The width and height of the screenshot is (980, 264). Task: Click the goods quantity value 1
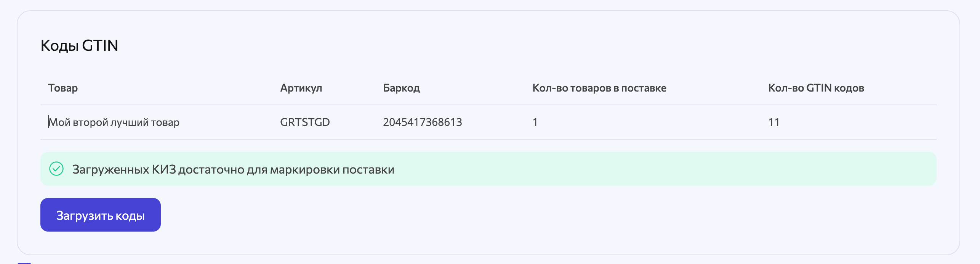pos(535,122)
